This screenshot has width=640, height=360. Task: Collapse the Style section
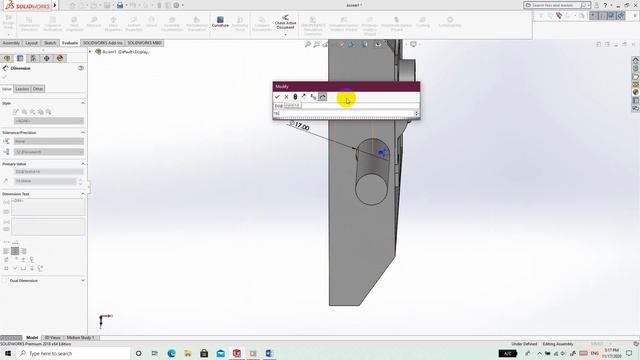coord(83,103)
